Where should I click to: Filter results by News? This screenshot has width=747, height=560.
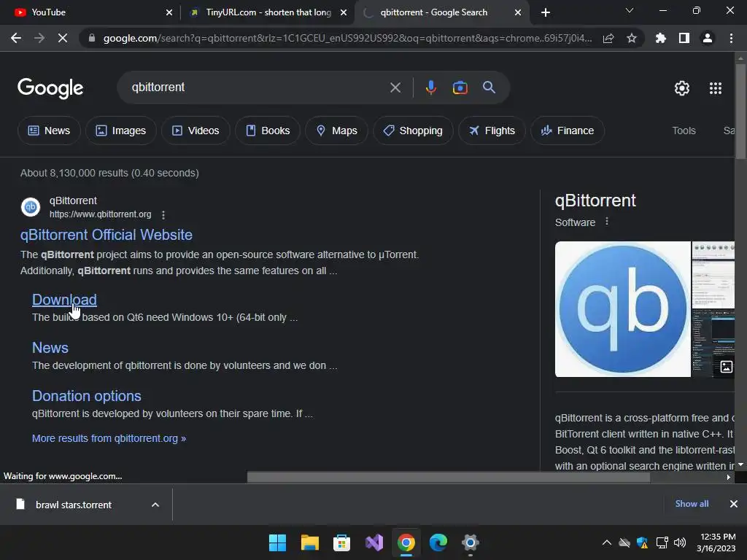coord(49,131)
